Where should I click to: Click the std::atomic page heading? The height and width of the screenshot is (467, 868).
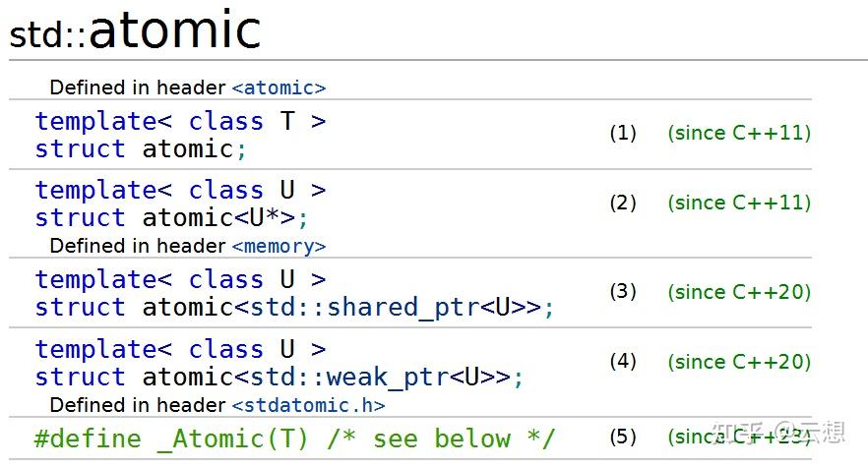pyautogui.click(x=135, y=31)
